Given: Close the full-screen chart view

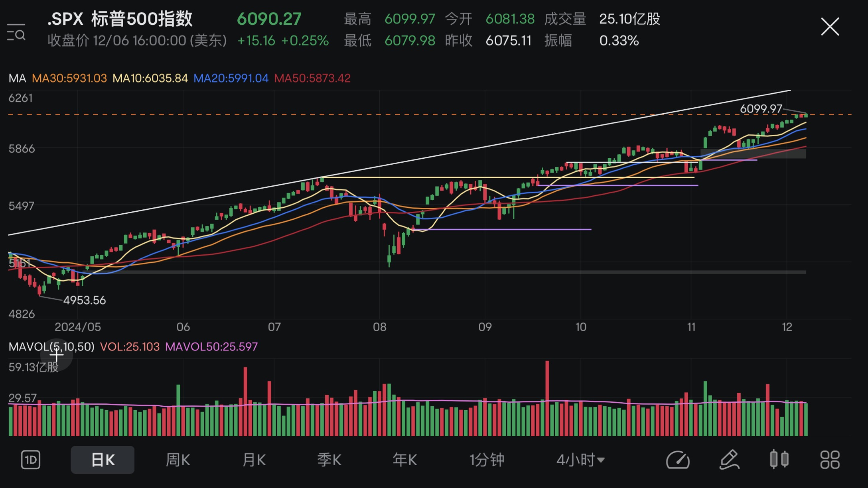Looking at the screenshot, I should pos(830,27).
